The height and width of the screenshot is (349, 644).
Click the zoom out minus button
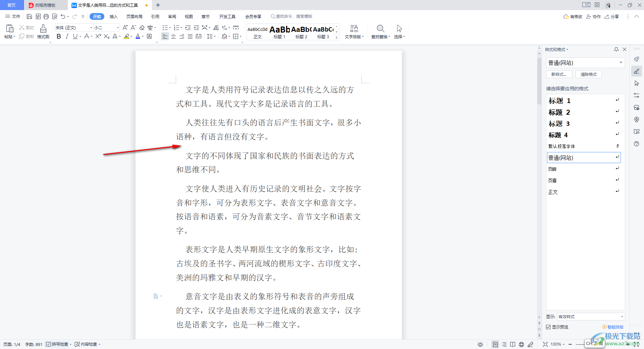click(x=570, y=344)
